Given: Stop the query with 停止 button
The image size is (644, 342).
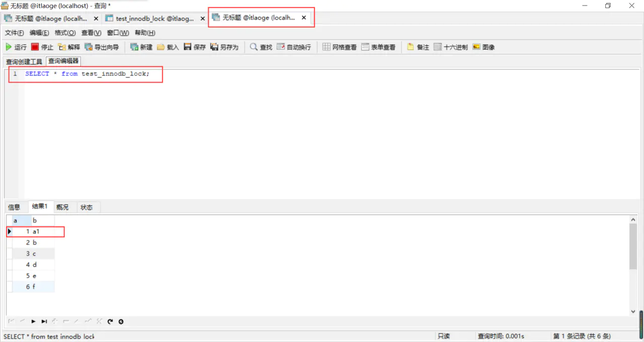Looking at the screenshot, I should click(42, 47).
